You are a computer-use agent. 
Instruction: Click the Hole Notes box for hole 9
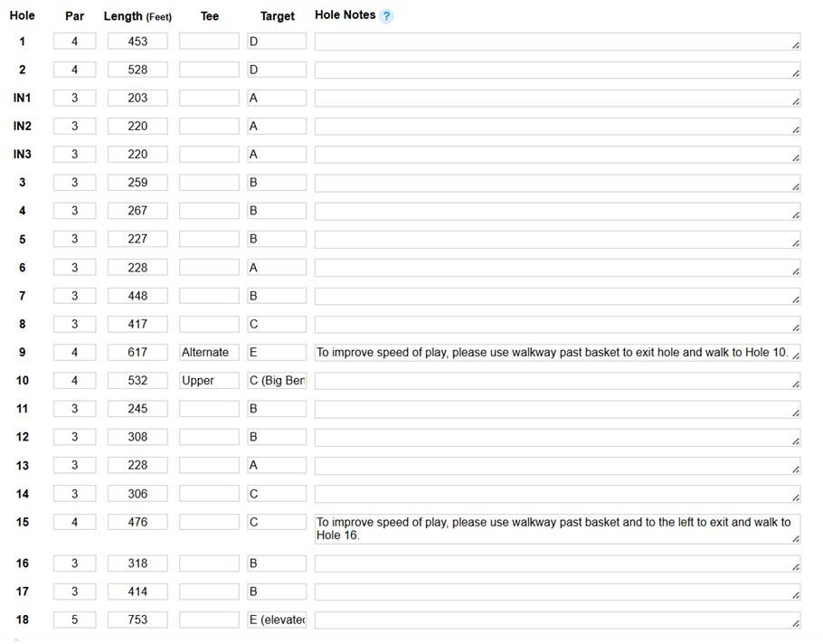556,353
